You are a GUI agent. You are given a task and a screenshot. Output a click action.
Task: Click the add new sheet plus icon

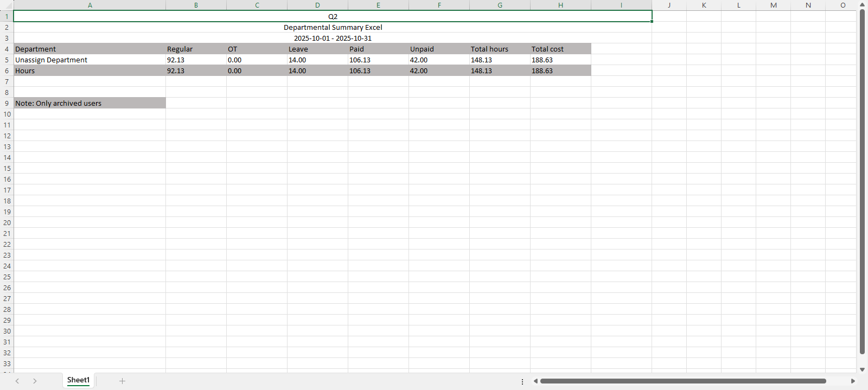click(x=122, y=381)
